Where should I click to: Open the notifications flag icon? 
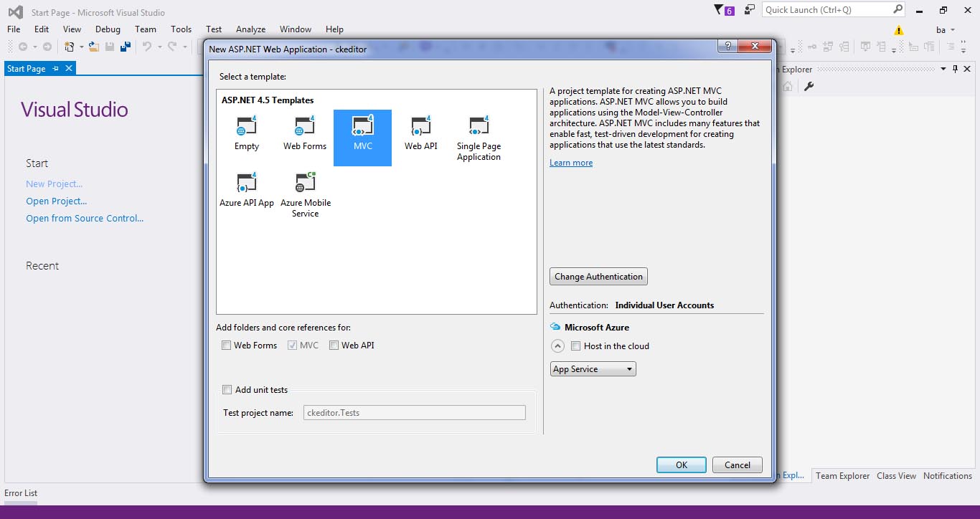[720, 10]
